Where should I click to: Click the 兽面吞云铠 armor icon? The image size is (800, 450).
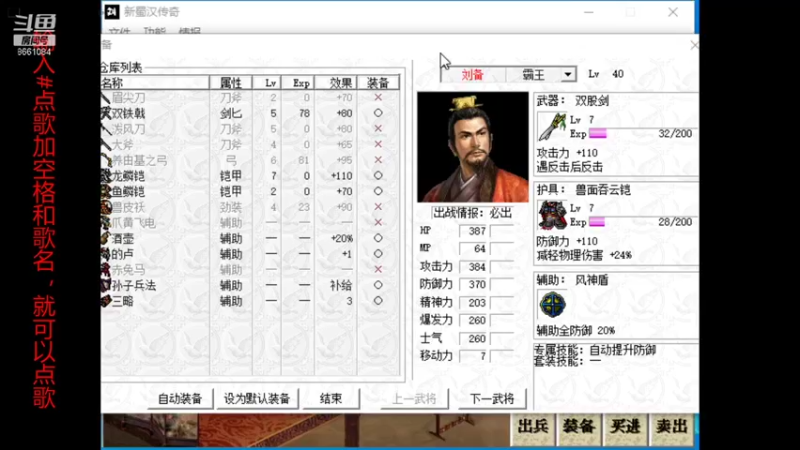pyautogui.click(x=552, y=215)
